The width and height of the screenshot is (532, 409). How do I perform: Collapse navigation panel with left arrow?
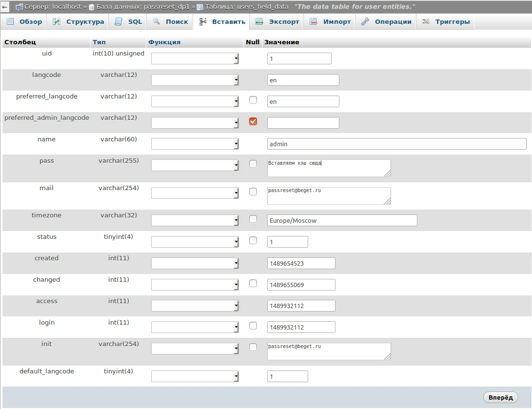click(5, 7)
